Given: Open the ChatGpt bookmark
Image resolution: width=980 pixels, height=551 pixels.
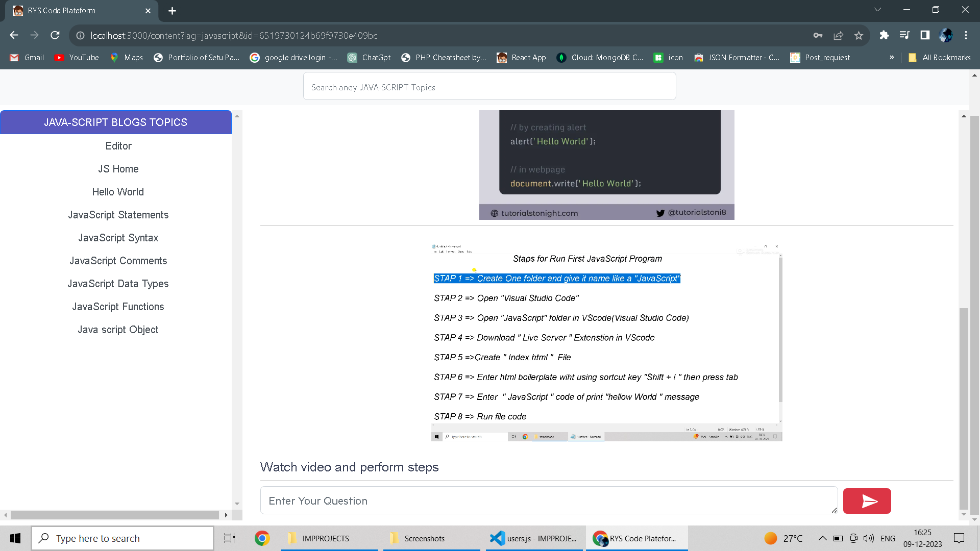Looking at the screenshot, I should click(x=369, y=58).
